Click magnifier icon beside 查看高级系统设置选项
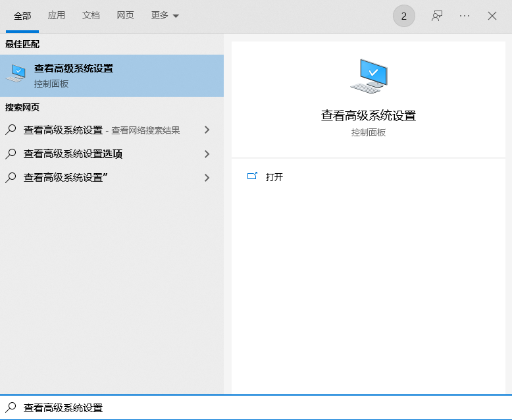The image size is (512, 420). (11, 153)
